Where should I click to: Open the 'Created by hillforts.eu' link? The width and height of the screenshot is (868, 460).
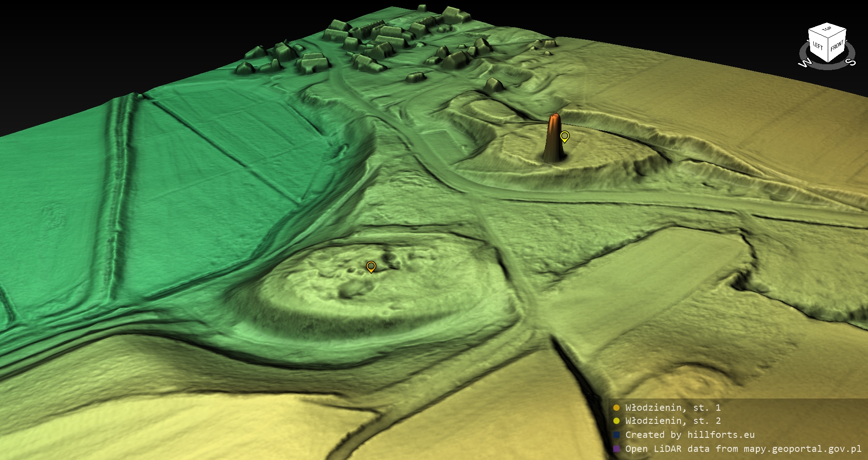pyautogui.click(x=690, y=435)
